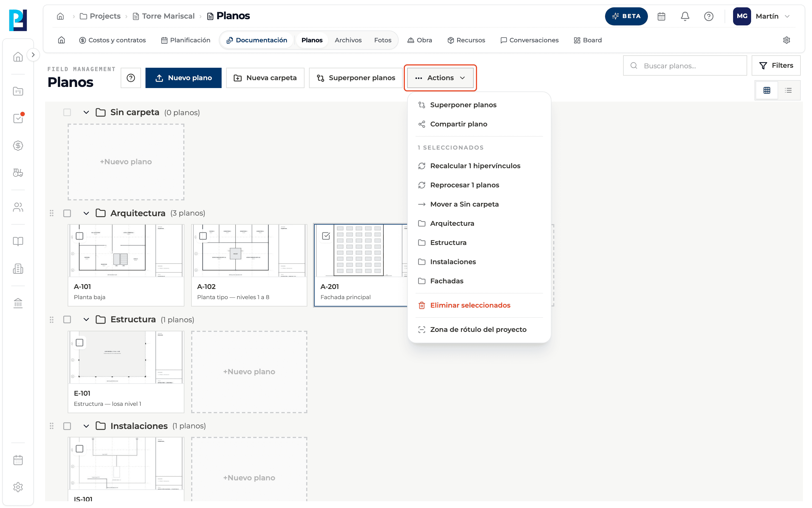Open the calendar icon in top header
Image resolution: width=812 pixels, height=508 pixels.
[x=661, y=16]
